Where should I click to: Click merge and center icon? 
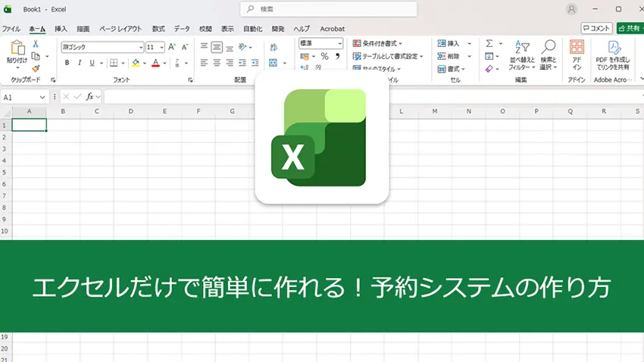coord(273,63)
